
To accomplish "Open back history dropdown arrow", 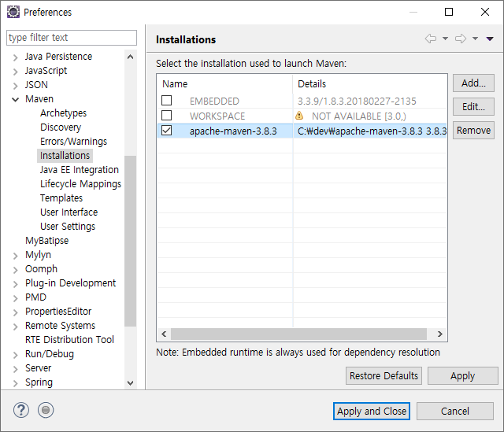I will pos(445,39).
